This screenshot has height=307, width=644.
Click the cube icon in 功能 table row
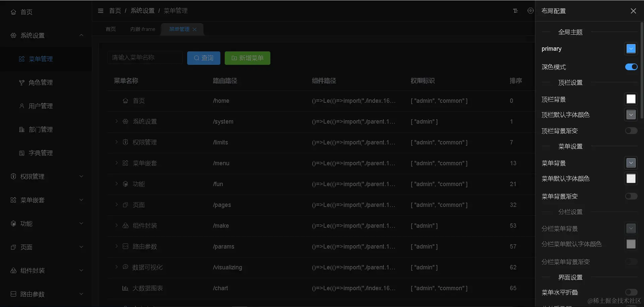125,184
